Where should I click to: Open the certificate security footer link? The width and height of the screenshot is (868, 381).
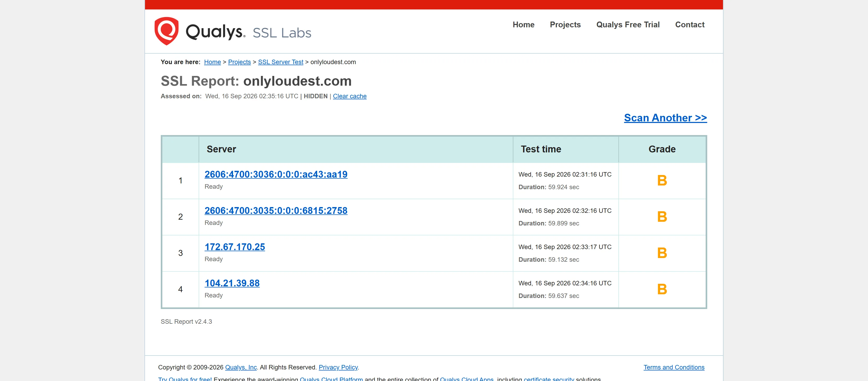(549, 379)
